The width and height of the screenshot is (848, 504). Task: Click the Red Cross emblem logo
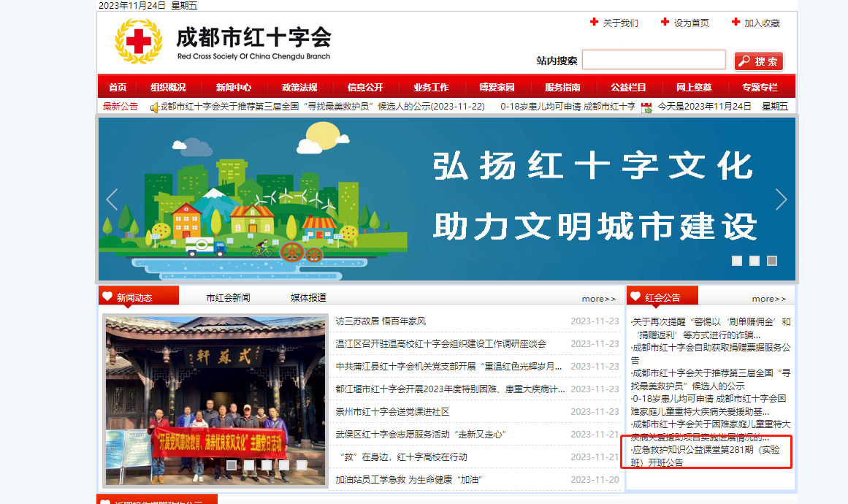[138, 41]
